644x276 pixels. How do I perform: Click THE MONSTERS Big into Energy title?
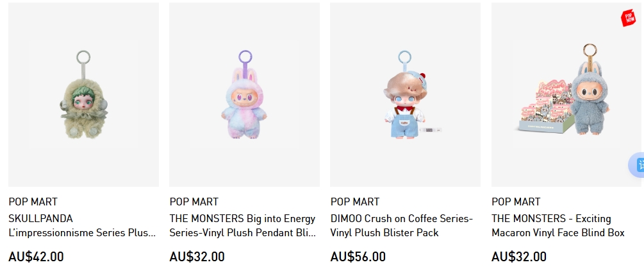(243, 225)
